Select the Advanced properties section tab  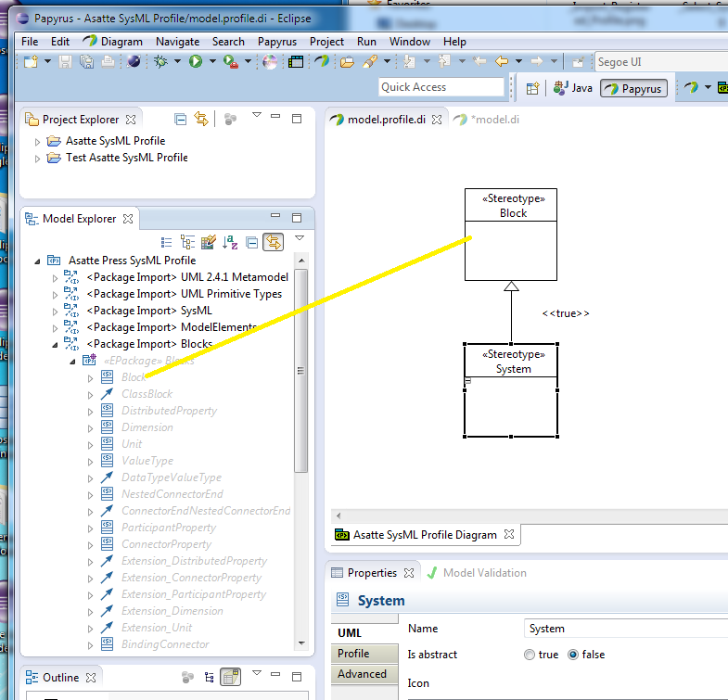point(365,673)
